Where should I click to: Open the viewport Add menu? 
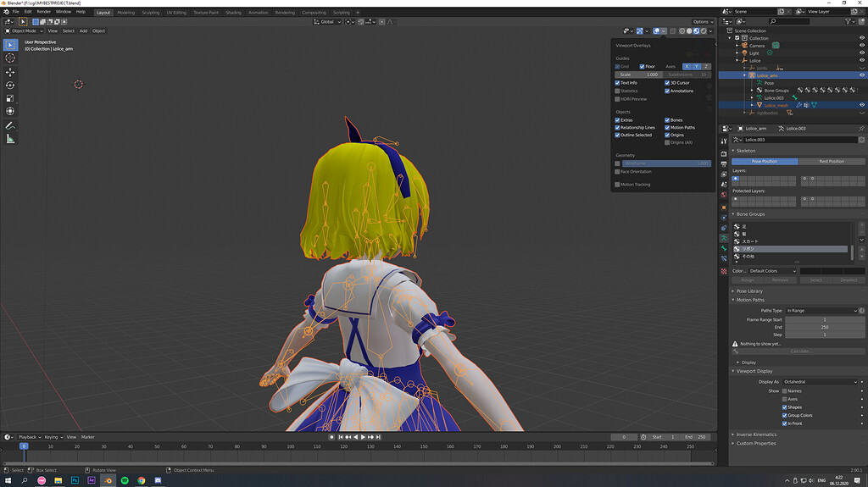[83, 31]
